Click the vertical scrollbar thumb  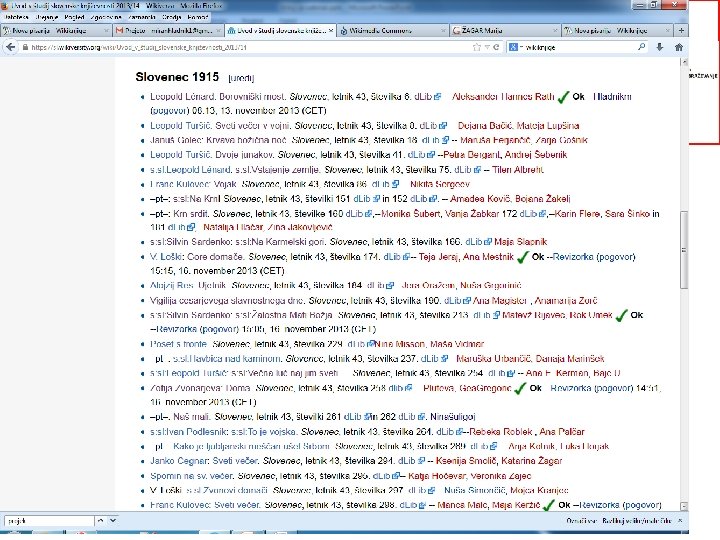(684, 250)
